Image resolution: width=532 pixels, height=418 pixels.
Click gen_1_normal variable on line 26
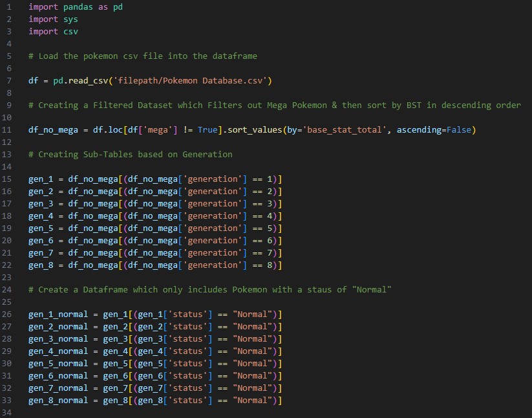click(58, 314)
